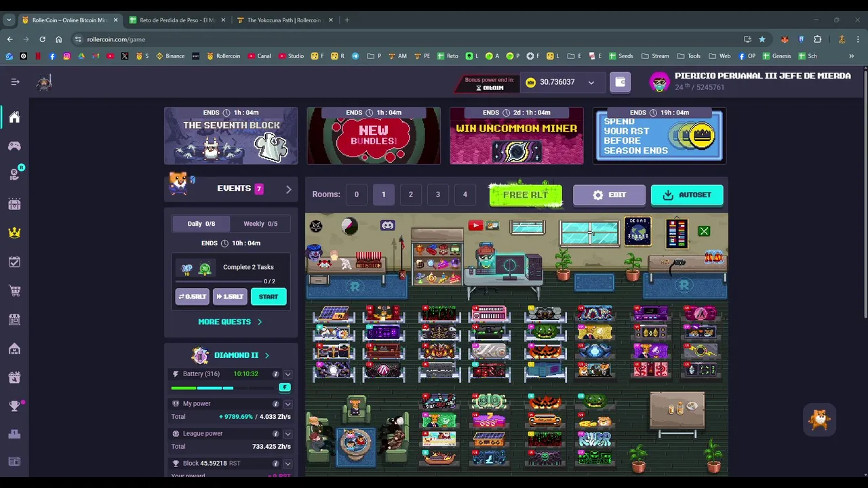Open the crown sidebar icon
This screenshot has width=868, height=488.
point(14,232)
